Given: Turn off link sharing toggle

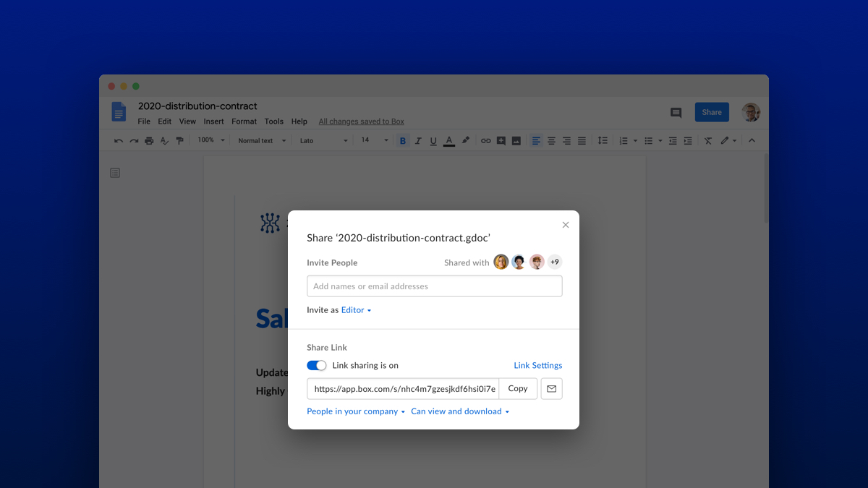Looking at the screenshot, I should click(x=316, y=365).
